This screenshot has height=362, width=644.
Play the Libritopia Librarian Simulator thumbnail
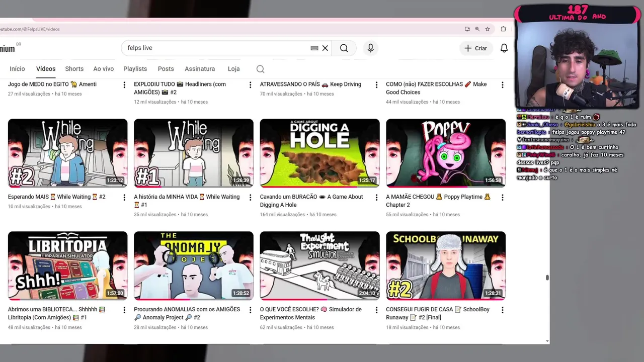coord(67,265)
